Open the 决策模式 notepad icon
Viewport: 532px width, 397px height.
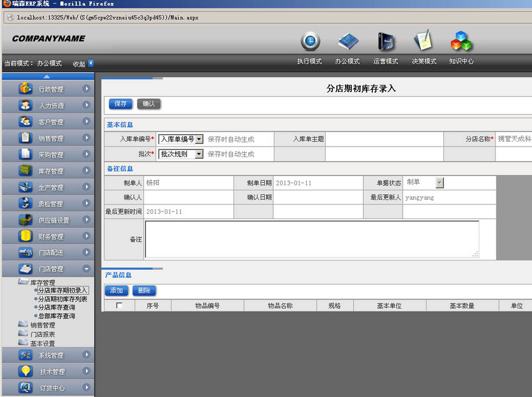tap(423, 40)
